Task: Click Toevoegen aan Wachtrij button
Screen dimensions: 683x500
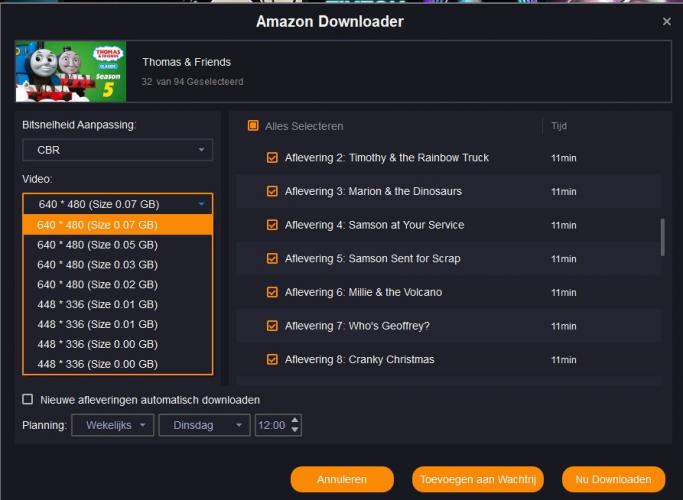Action: click(x=478, y=479)
